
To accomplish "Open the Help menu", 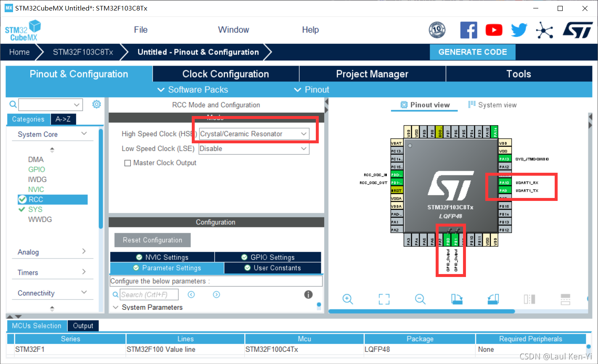I will click(310, 30).
